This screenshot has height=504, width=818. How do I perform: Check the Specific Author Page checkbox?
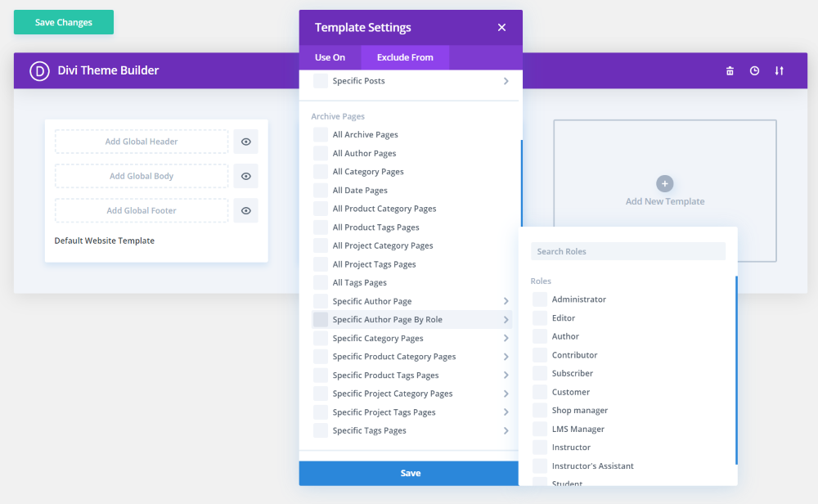(x=321, y=301)
